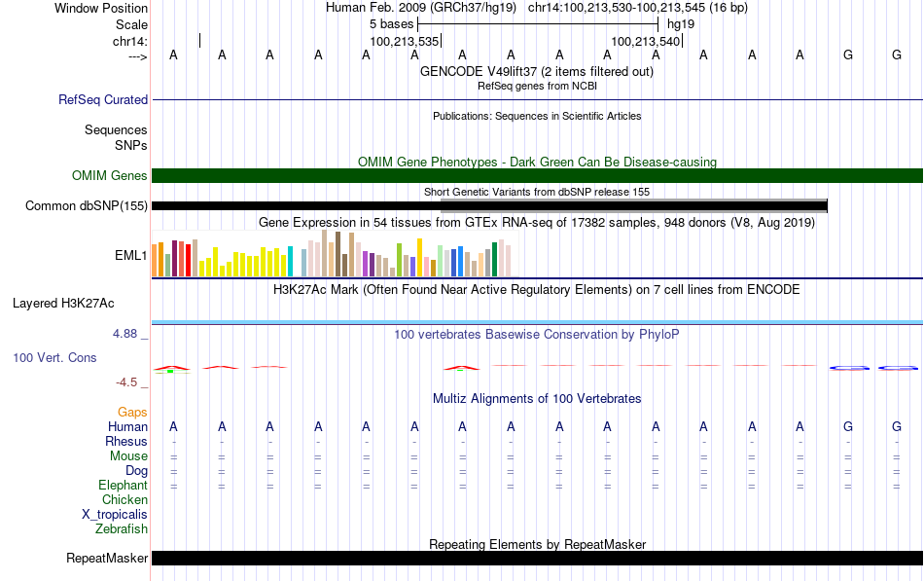
Task: Click the H3K27Ac Mark ENCODE track title
Action: point(537,290)
